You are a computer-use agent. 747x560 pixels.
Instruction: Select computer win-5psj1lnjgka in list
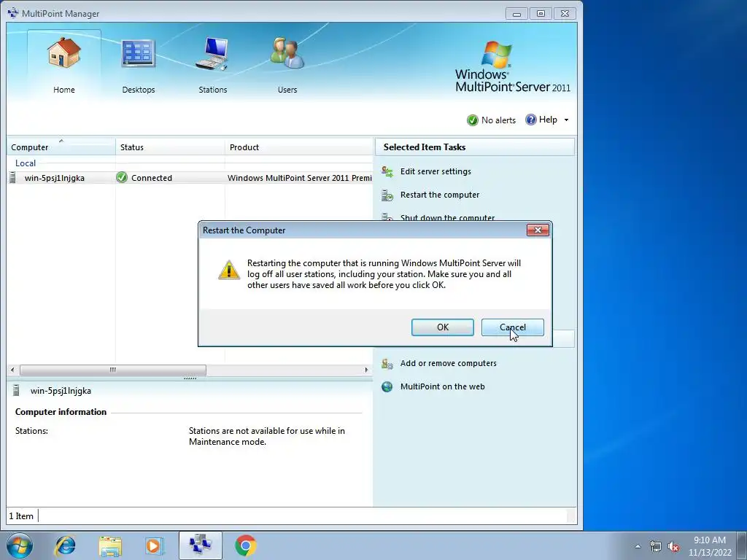(54, 178)
